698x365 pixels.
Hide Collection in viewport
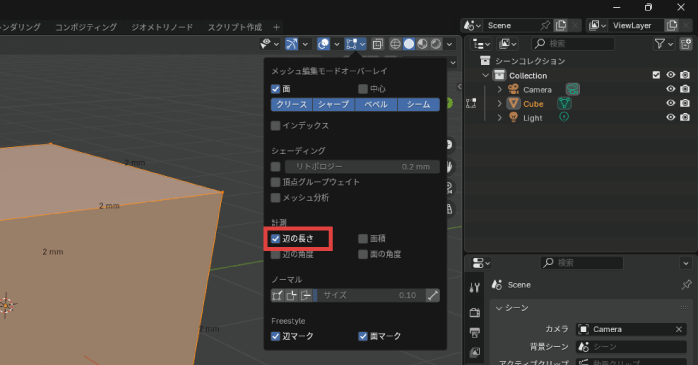coord(670,75)
